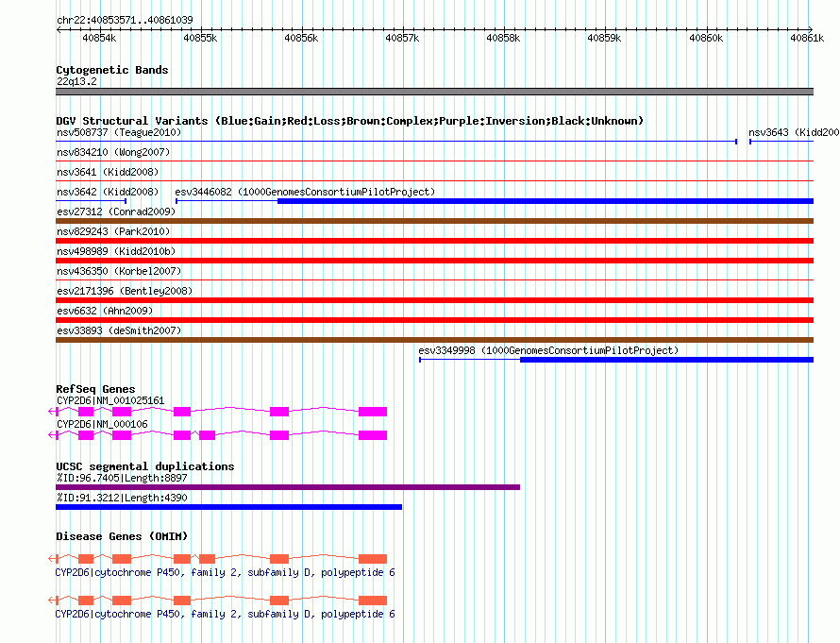This screenshot has height=643, width=840.
Task: Open esv3349998 1000GenomesConsortiumPilotProject label
Action: [x=548, y=350]
